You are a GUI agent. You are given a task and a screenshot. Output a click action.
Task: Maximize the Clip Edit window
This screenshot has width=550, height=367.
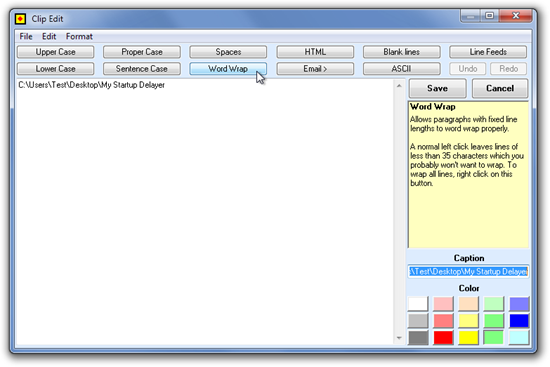pos(489,16)
